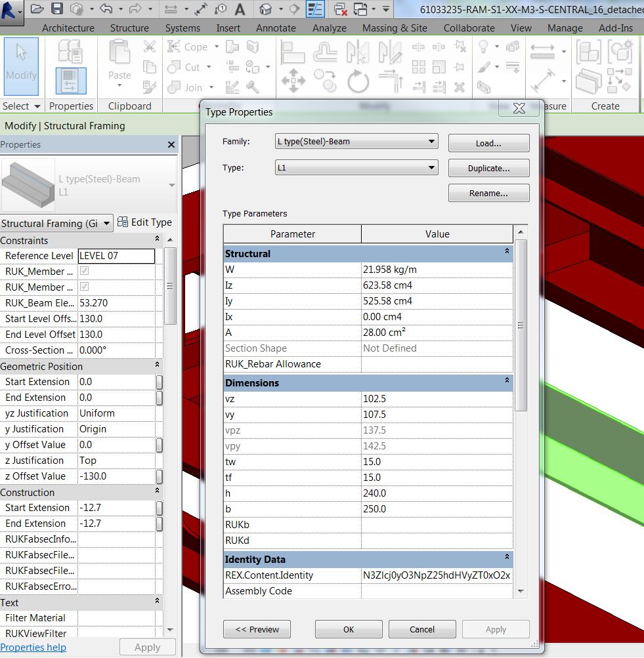Click the Delete X icon in Modify panel
644x658 pixels.
pyautogui.click(x=460, y=87)
